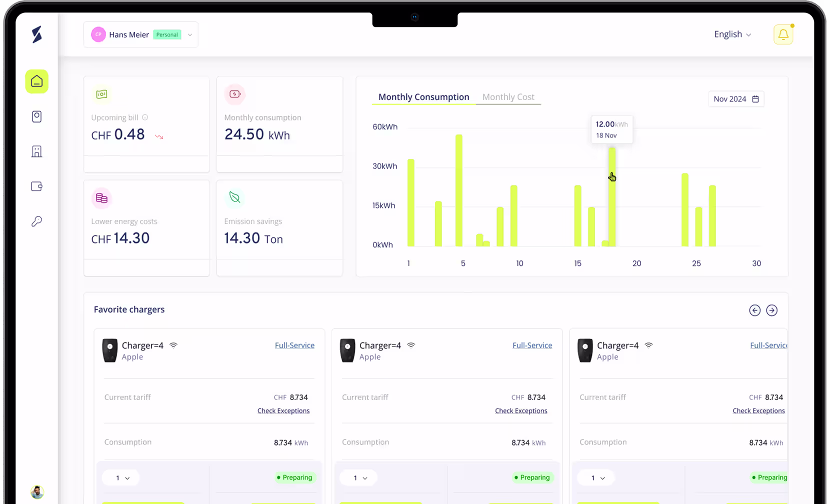Click the Upcoming bill banknote icon

(101, 94)
